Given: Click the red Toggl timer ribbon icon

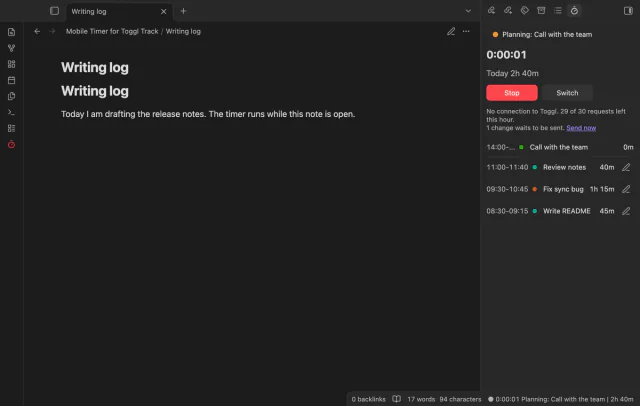Looking at the screenshot, I should point(11,144).
